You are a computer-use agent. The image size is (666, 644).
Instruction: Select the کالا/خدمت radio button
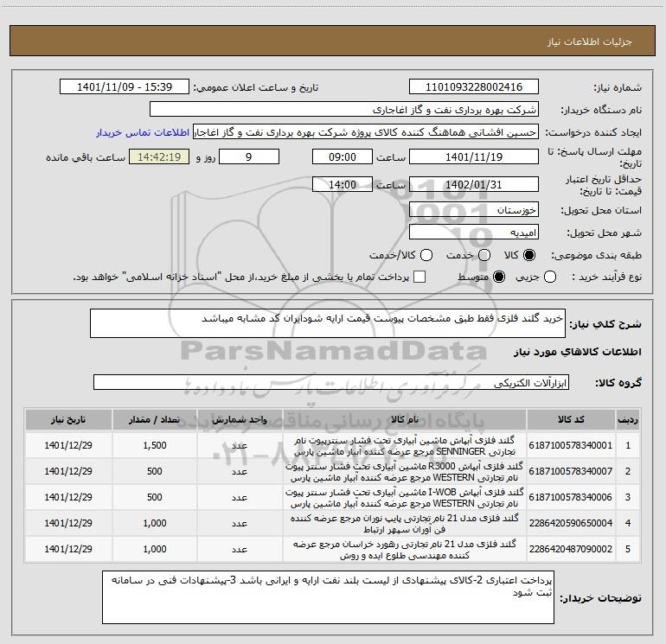(426, 255)
